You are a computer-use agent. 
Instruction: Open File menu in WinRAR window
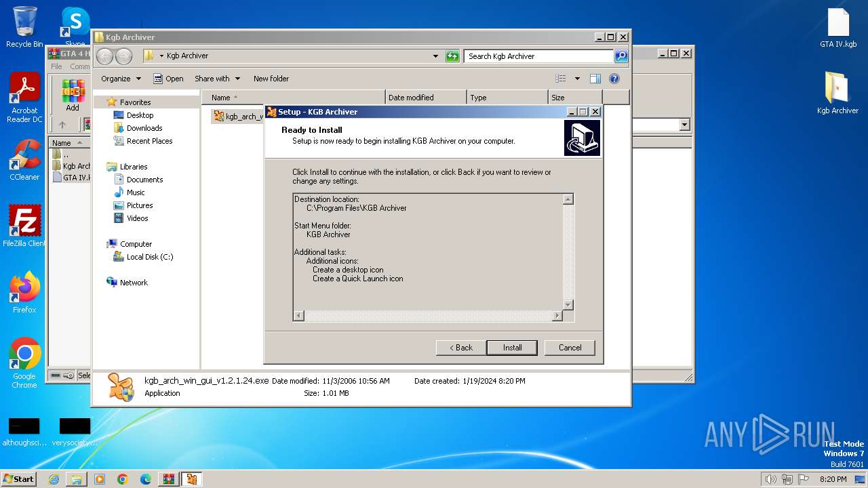point(56,66)
